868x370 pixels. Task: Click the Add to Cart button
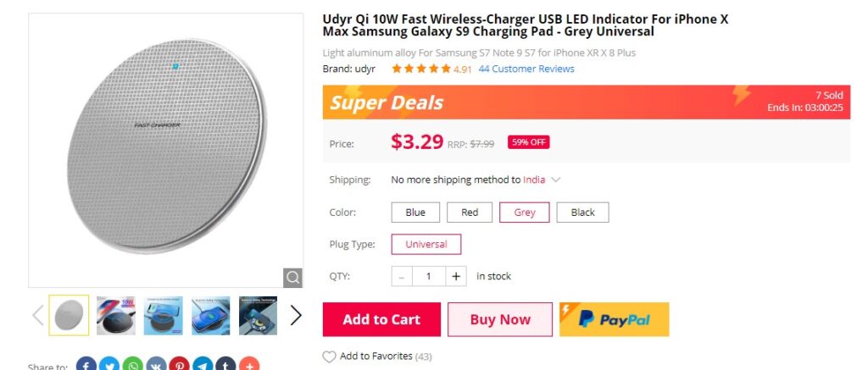point(381,319)
